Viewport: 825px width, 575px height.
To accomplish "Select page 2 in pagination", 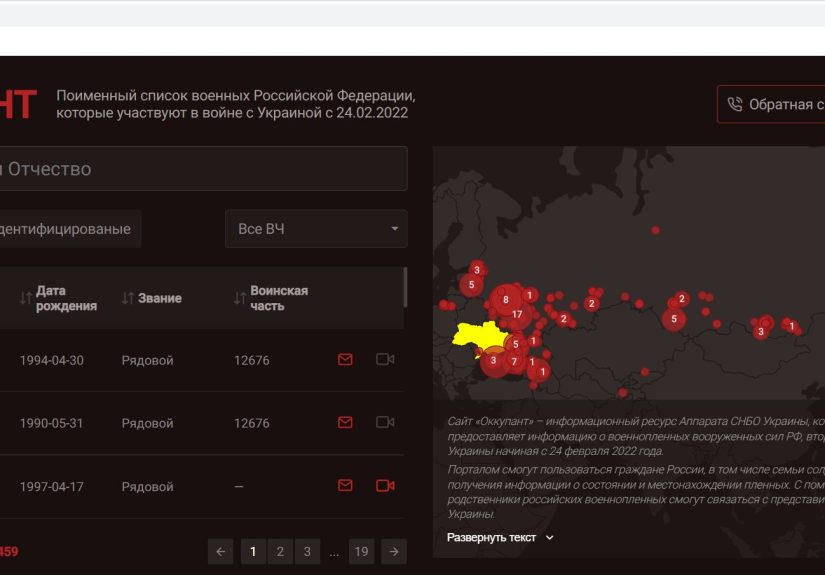I will pyautogui.click(x=280, y=551).
